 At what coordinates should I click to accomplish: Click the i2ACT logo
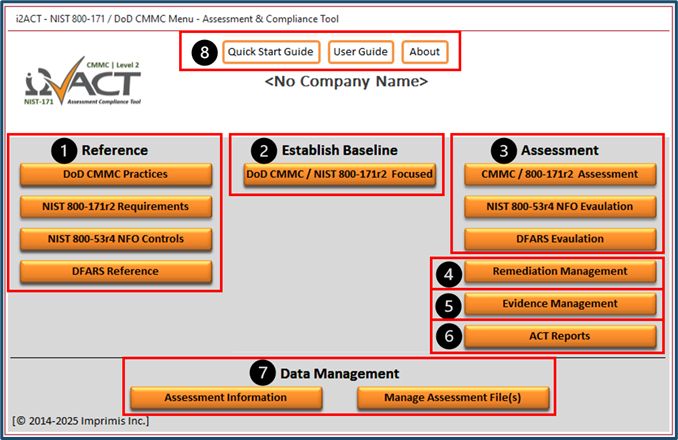pos(83,81)
